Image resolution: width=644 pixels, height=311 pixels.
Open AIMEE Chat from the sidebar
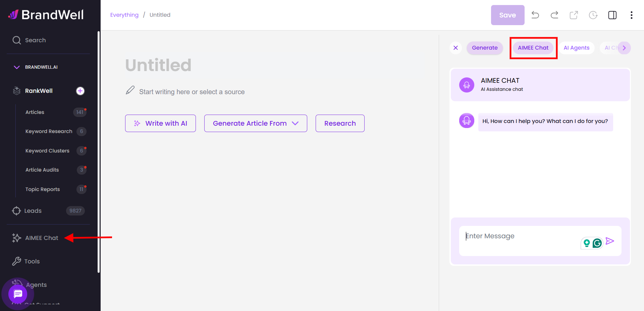(42, 238)
